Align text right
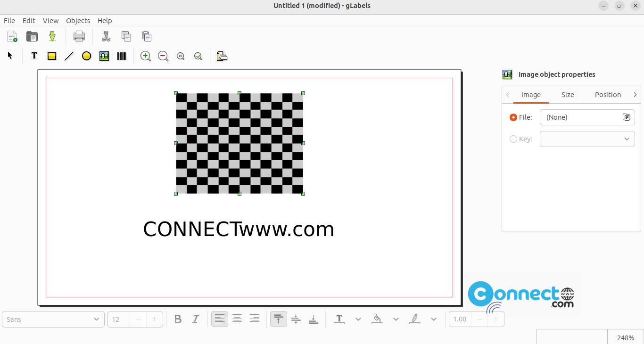Viewport: 644px width, 344px height. coord(255,319)
